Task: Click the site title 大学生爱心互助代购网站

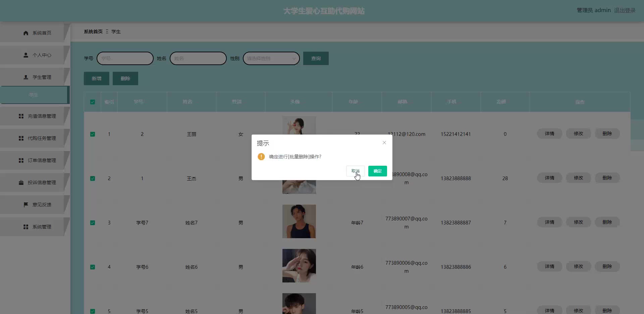Action: point(324,11)
